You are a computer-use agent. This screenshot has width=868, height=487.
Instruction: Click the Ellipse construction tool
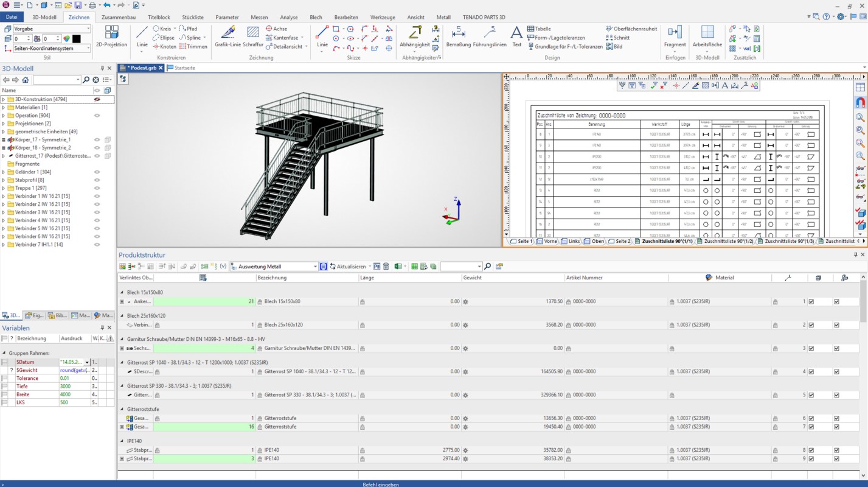pyautogui.click(x=164, y=38)
